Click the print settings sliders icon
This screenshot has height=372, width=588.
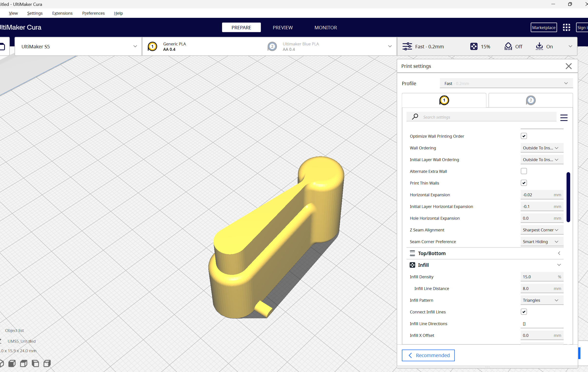coord(407,46)
